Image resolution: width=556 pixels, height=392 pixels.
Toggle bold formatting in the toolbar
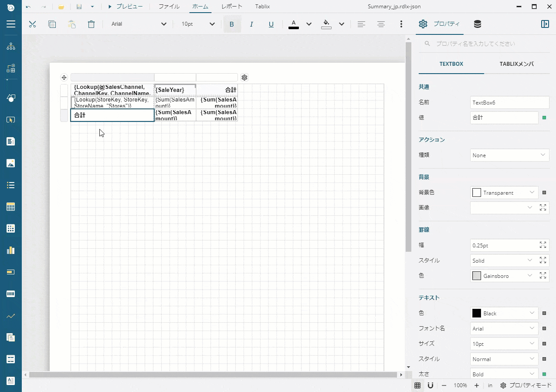231,24
